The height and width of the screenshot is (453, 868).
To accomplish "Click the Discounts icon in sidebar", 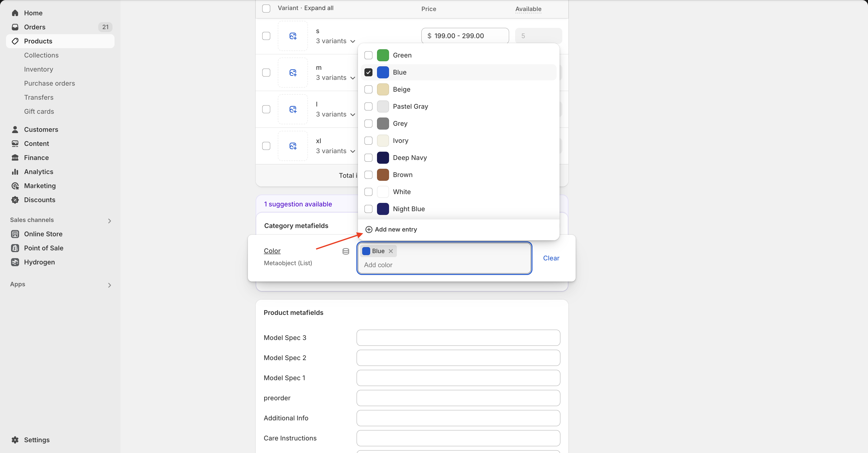I will 15,200.
